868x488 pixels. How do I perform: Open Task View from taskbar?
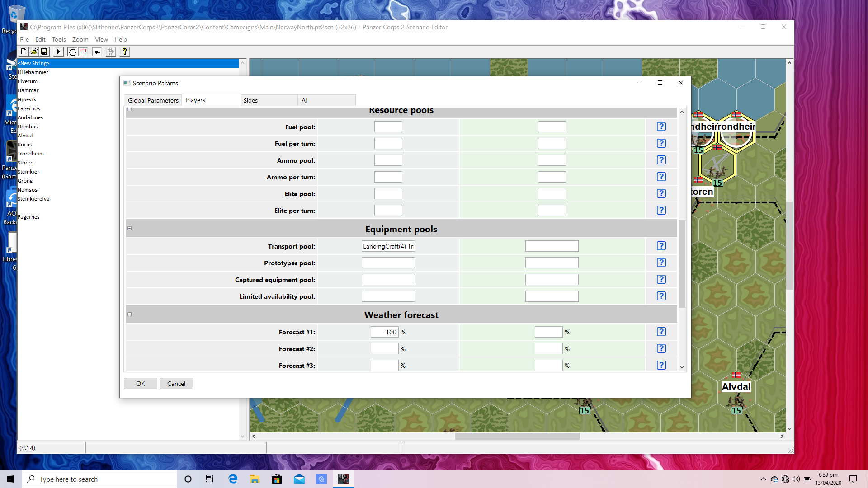click(210, 479)
